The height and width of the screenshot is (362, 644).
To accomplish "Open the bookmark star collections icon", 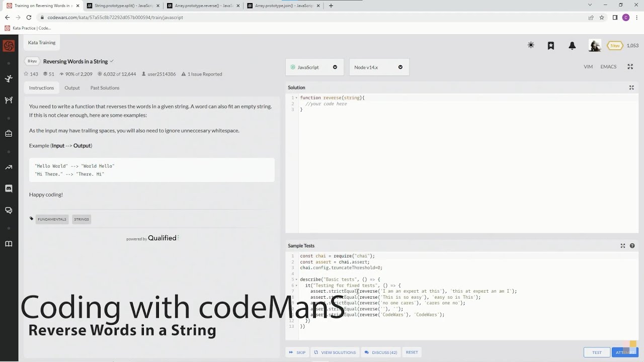I will click(x=551, y=45).
